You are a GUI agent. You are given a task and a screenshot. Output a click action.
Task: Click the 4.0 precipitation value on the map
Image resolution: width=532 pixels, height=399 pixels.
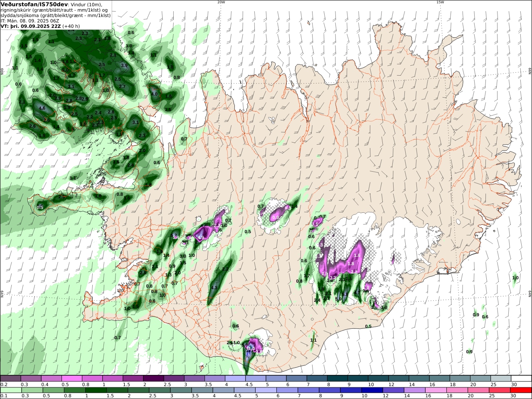tap(155, 94)
